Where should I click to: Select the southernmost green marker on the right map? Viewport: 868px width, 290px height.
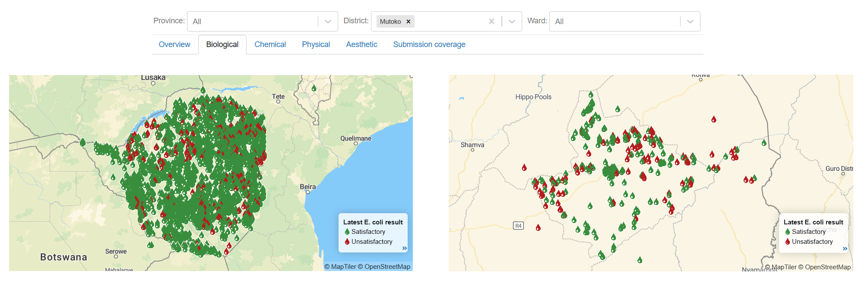tap(640, 260)
